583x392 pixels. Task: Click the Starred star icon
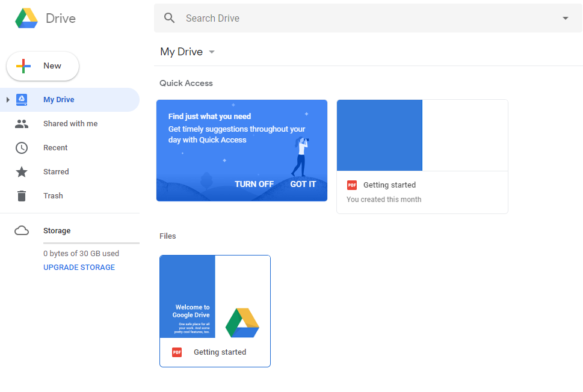pyautogui.click(x=22, y=172)
